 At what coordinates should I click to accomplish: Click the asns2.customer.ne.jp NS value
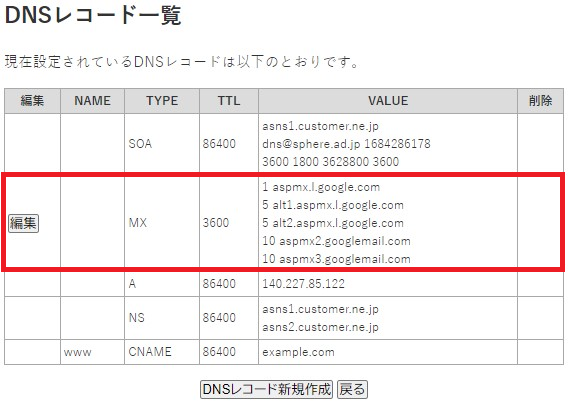click(320, 327)
